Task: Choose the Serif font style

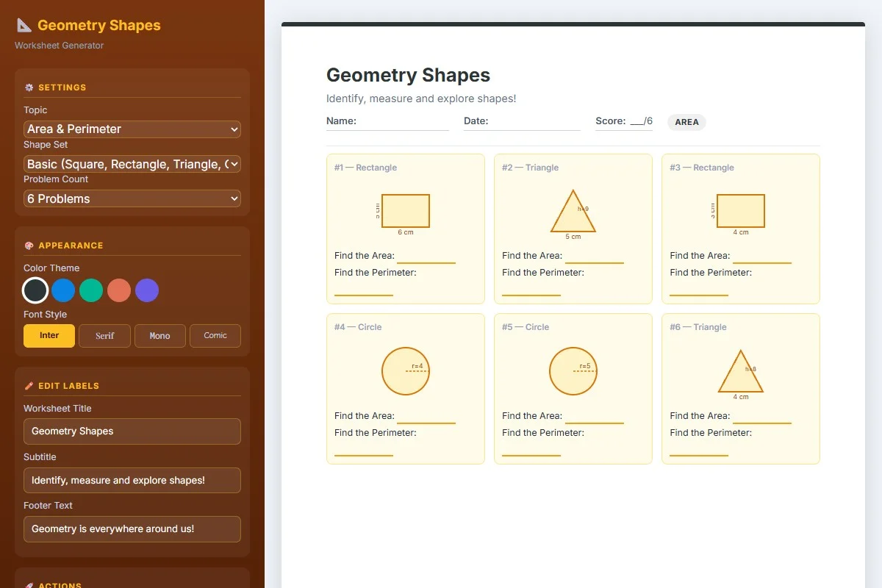Action: point(105,336)
